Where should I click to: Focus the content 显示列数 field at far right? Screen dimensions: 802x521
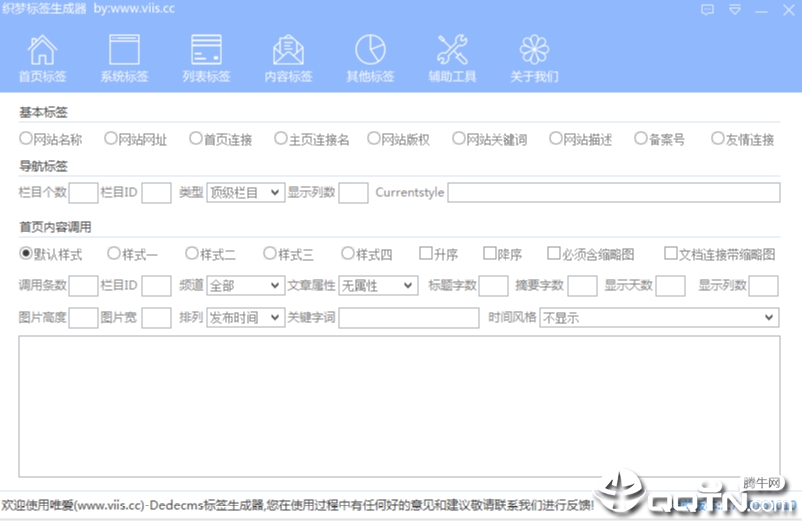tap(764, 286)
